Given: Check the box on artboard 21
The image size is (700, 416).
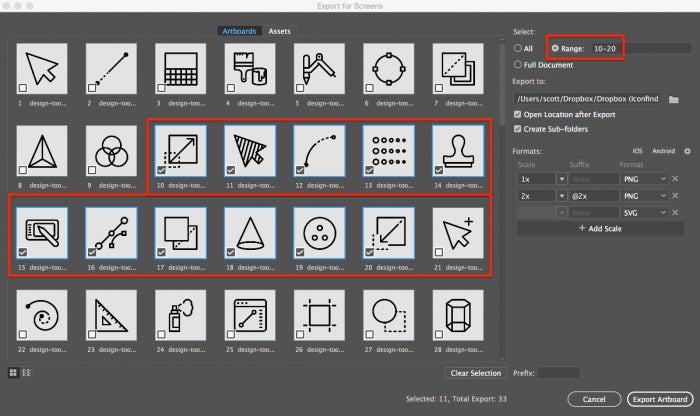Looking at the screenshot, I should tap(439, 252).
